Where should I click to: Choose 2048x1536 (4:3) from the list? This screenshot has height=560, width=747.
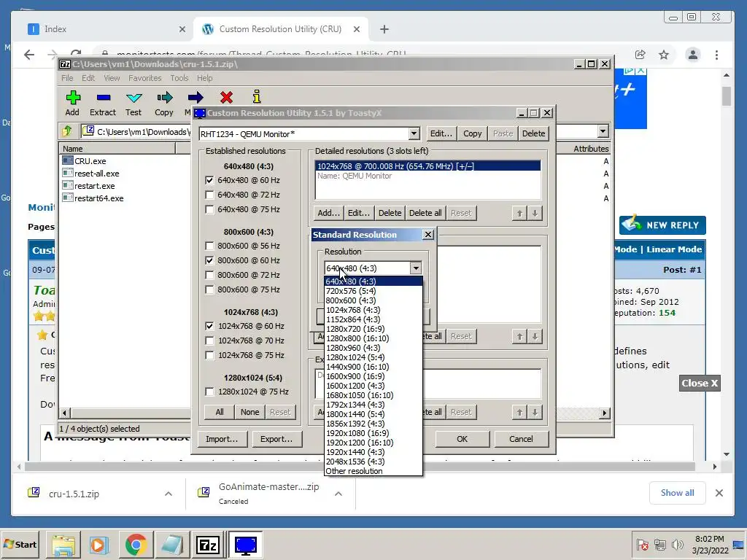[373, 462]
